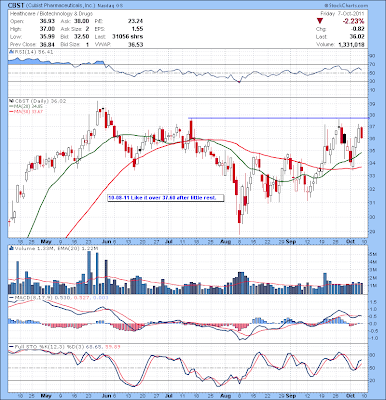Click the Full STO legend line marker
386x400 pixels.
pyautogui.click(x=12, y=347)
